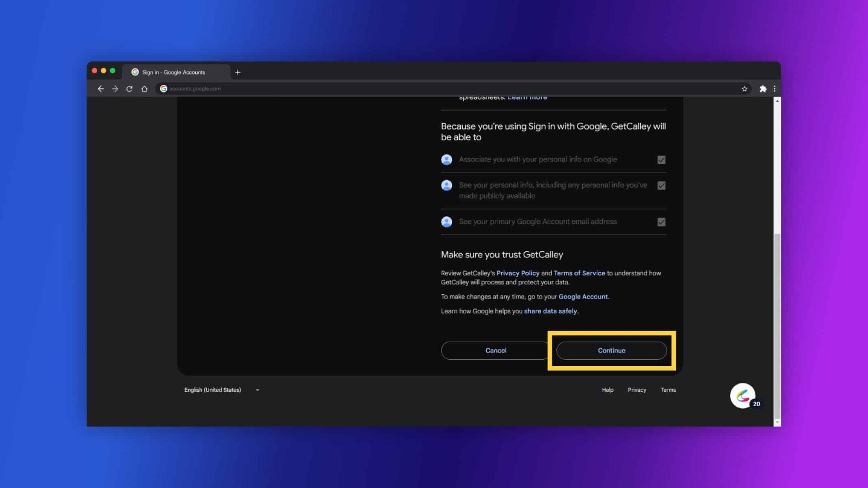Open GetCalley's Terms of Service link
Viewport: 868px width, 488px height.
point(579,273)
